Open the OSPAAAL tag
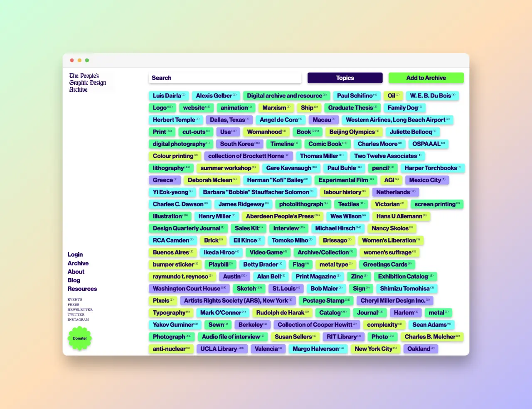Screen dimensions: 532x409 tap(429, 144)
